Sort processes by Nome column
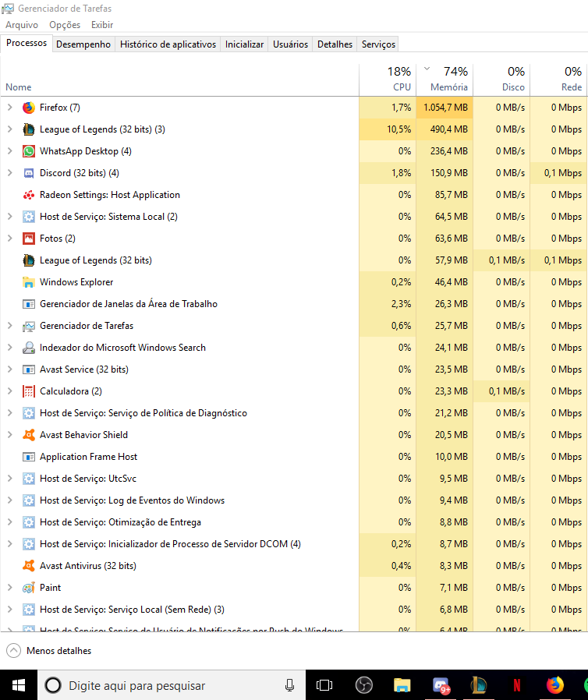Viewport: 588px width, 700px height. coord(179,80)
